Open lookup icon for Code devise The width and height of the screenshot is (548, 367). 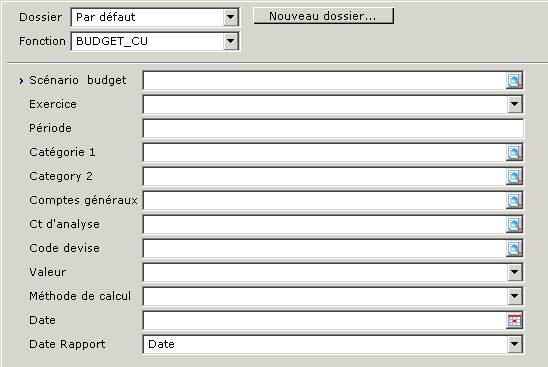[514, 249]
